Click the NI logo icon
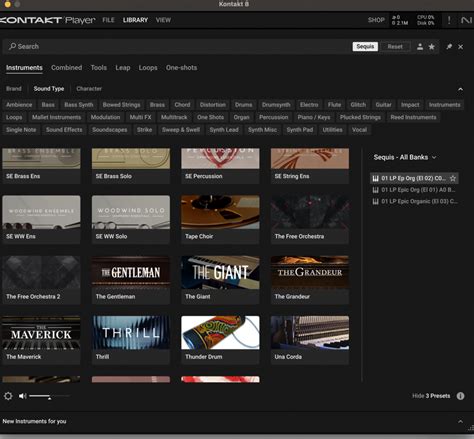 pos(467,20)
